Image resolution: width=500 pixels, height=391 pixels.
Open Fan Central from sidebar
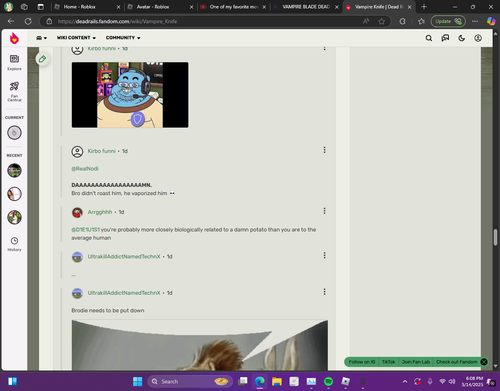[14, 91]
